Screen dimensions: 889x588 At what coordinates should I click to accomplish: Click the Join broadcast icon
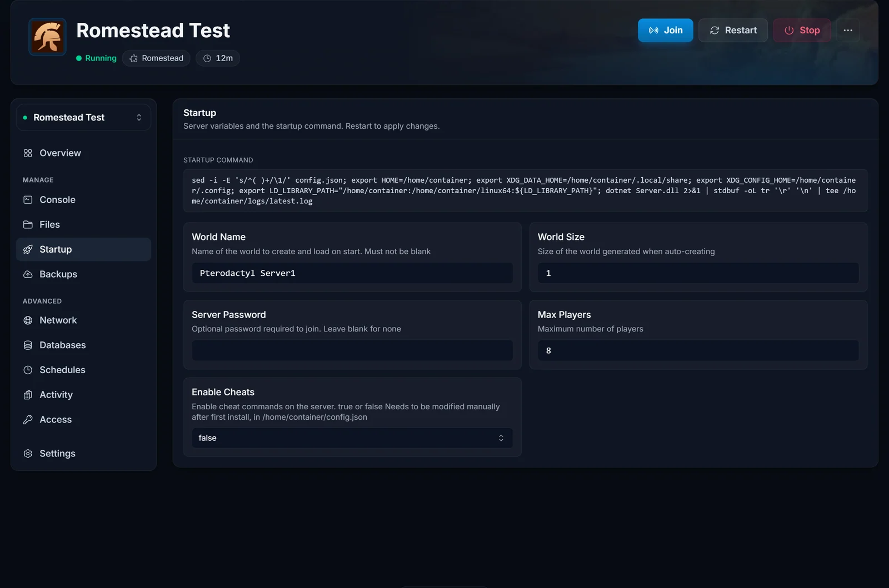[654, 31]
